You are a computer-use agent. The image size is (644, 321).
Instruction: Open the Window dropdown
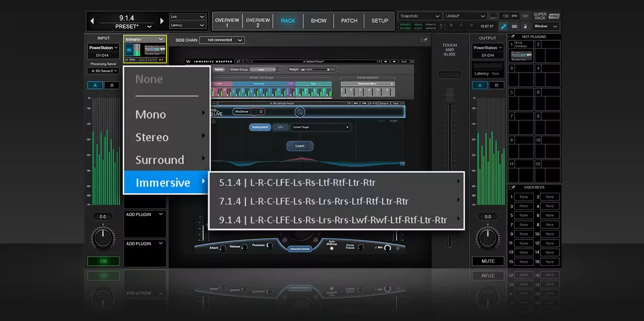[545, 26]
